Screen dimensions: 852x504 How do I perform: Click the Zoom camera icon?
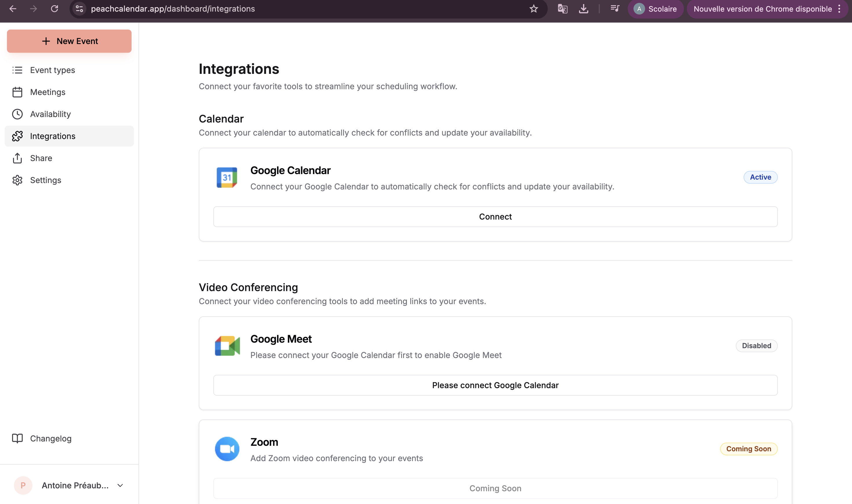pos(227,449)
